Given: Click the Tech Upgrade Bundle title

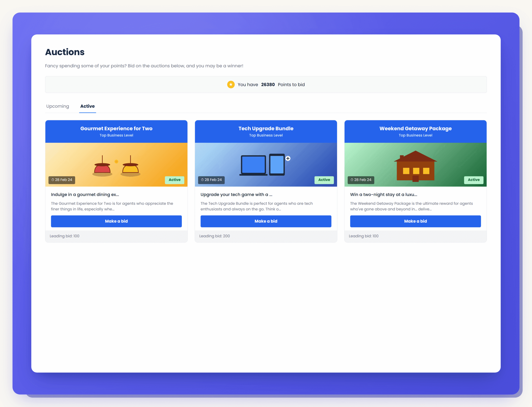Looking at the screenshot, I should coord(266,128).
